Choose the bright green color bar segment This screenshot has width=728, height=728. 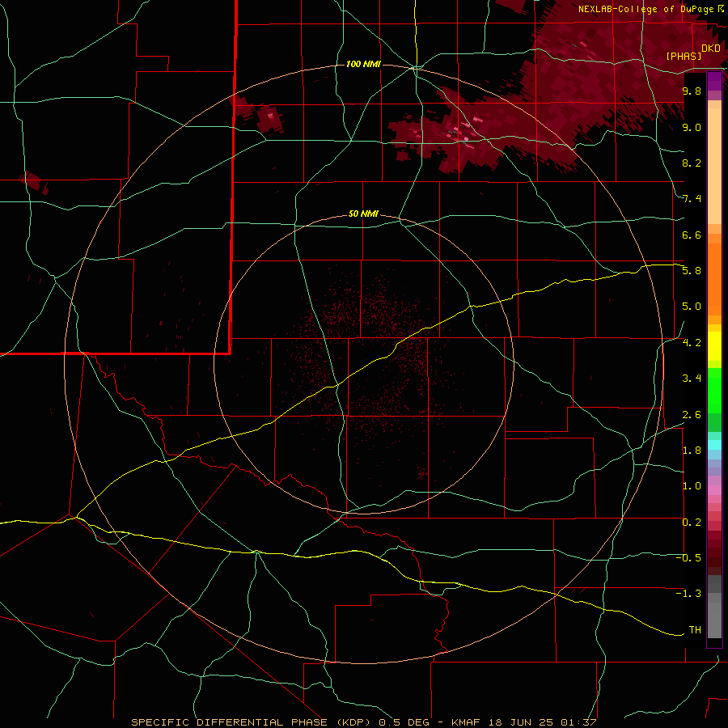pos(714,391)
